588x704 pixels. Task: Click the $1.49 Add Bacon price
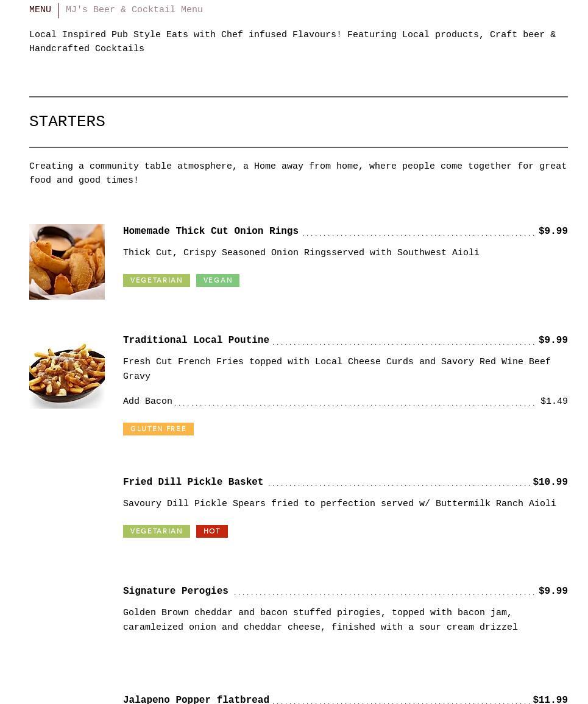point(553,401)
